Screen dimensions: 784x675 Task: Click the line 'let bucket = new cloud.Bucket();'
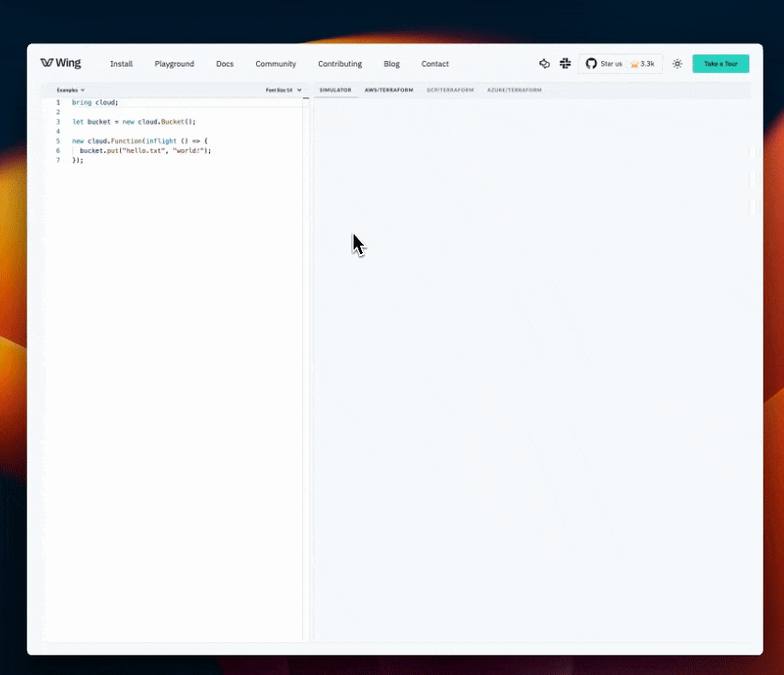(134, 122)
